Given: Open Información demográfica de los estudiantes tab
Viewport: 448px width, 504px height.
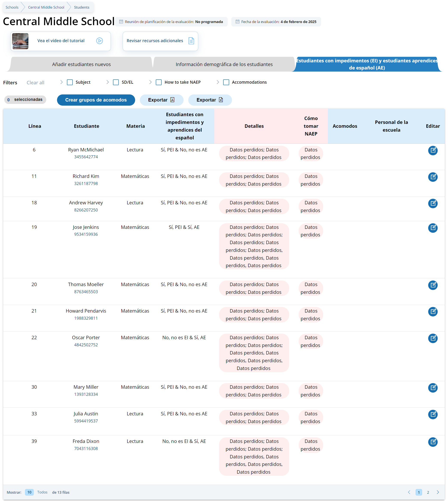Looking at the screenshot, I should (x=224, y=64).
